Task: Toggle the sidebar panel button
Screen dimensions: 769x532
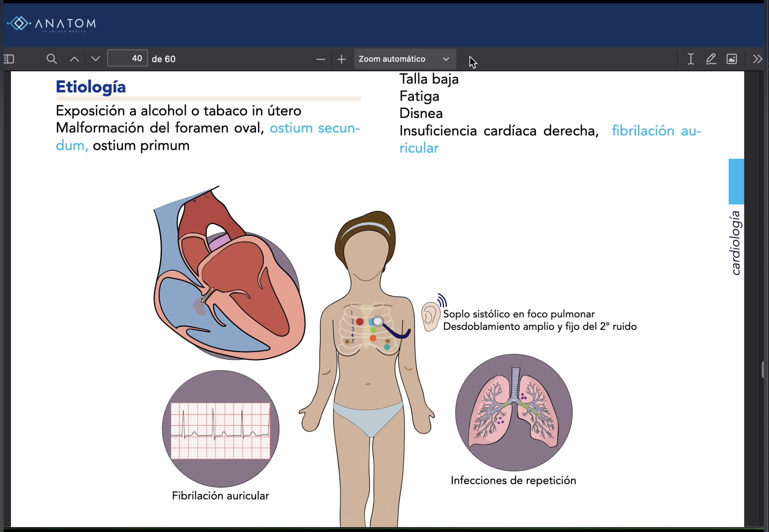Action: tap(9, 59)
